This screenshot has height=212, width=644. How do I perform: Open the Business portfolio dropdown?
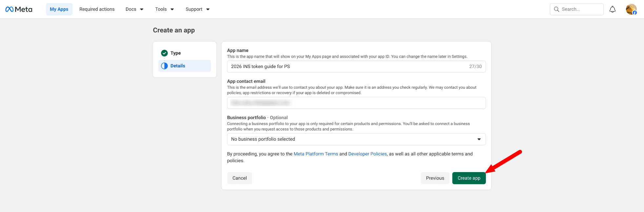tap(356, 139)
